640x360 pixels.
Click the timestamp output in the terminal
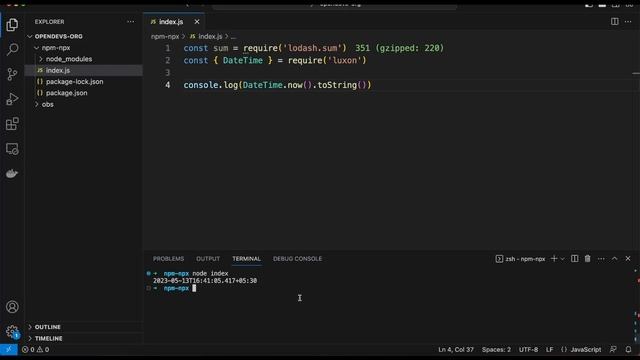pyautogui.click(x=205, y=281)
